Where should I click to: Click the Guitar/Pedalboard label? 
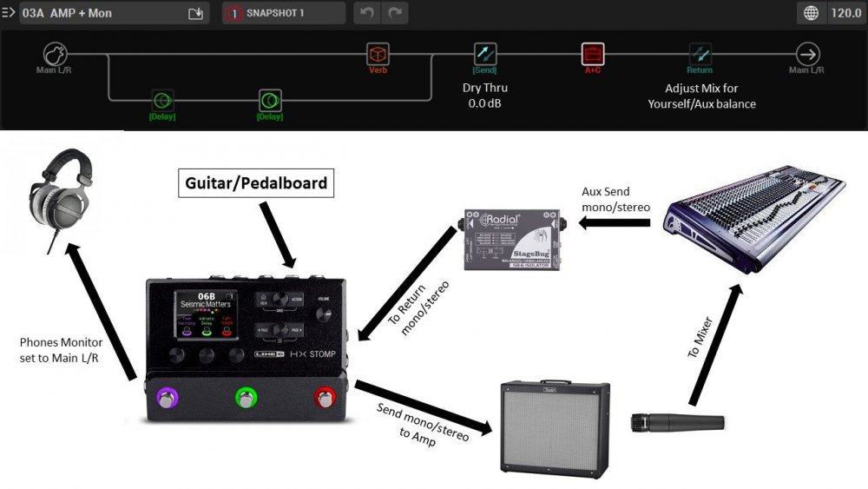click(256, 182)
